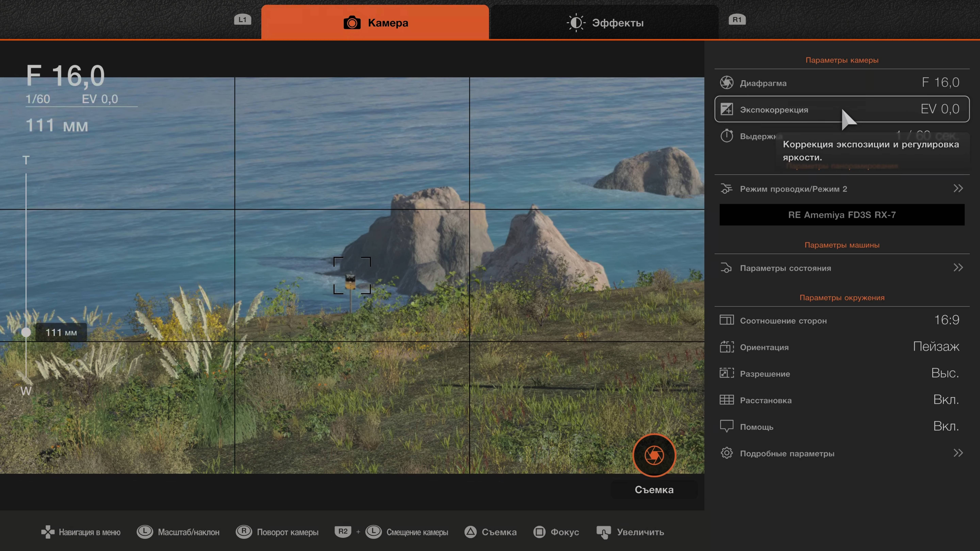Click the Съемка label under the shutter
This screenshot has width=980, height=551.
coord(654,490)
